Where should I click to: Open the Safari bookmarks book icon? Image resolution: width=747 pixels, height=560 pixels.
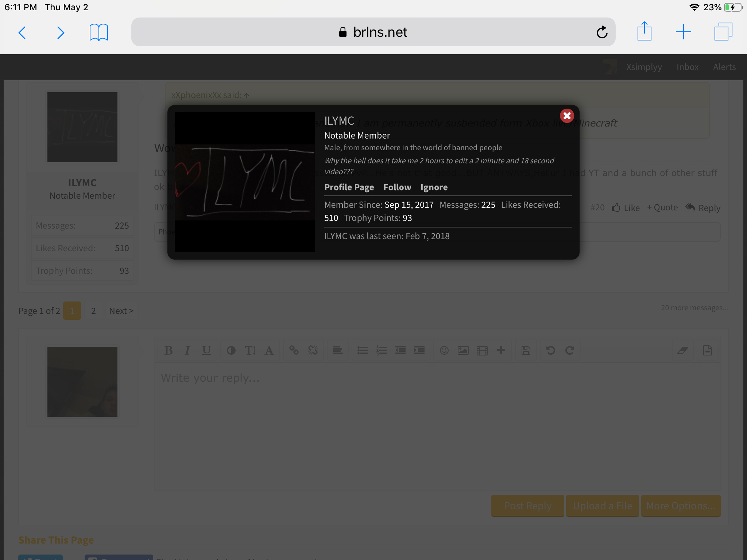[x=99, y=32]
